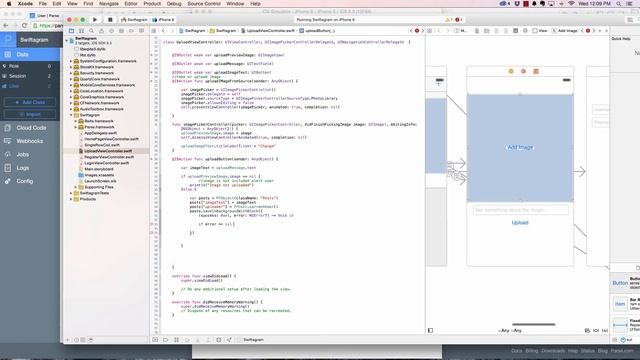Open the Product menu
The width and height of the screenshot is (640, 360).
[x=152, y=4]
